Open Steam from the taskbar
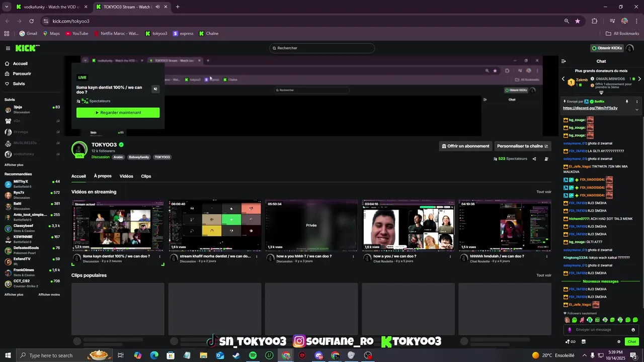 [x=236, y=355]
